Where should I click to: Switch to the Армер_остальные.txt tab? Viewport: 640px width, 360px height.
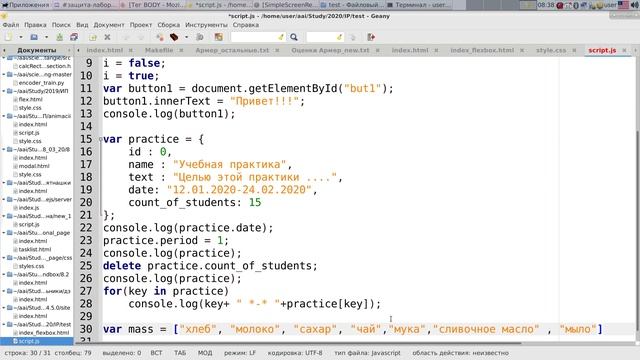[232, 50]
